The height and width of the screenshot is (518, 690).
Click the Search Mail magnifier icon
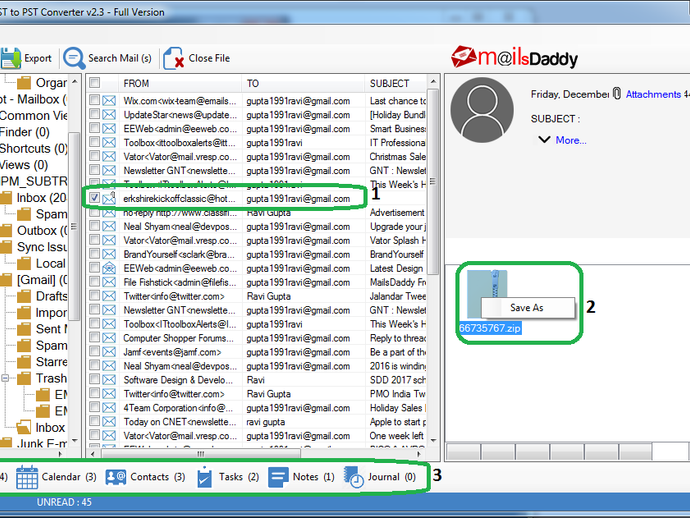(74, 58)
